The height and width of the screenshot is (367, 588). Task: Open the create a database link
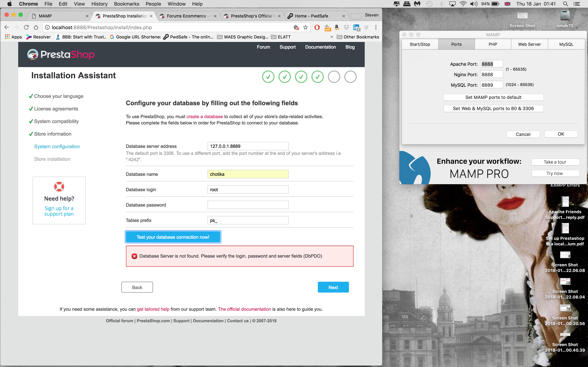tap(204, 117)
